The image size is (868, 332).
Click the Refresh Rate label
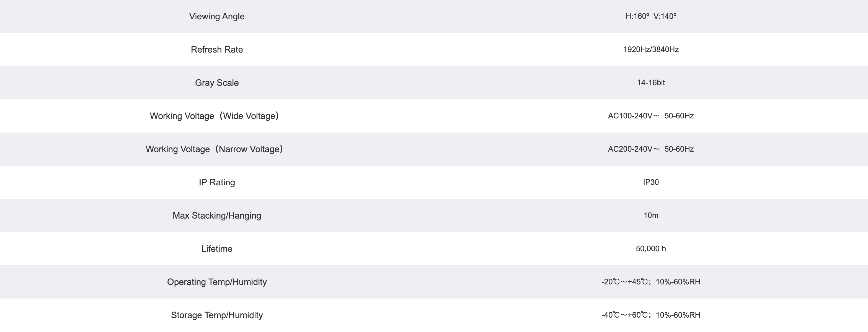[x=217, y=50]
